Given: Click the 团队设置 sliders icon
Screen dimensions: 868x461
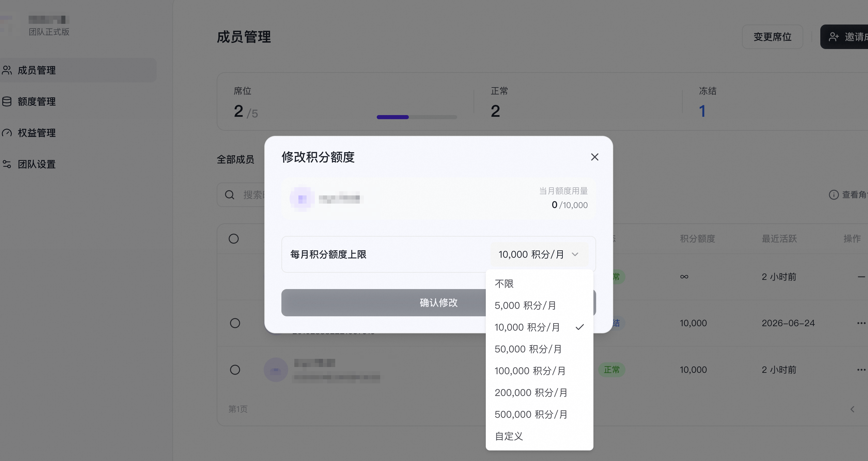Looking at the screenshot, I should coord(7,164).
